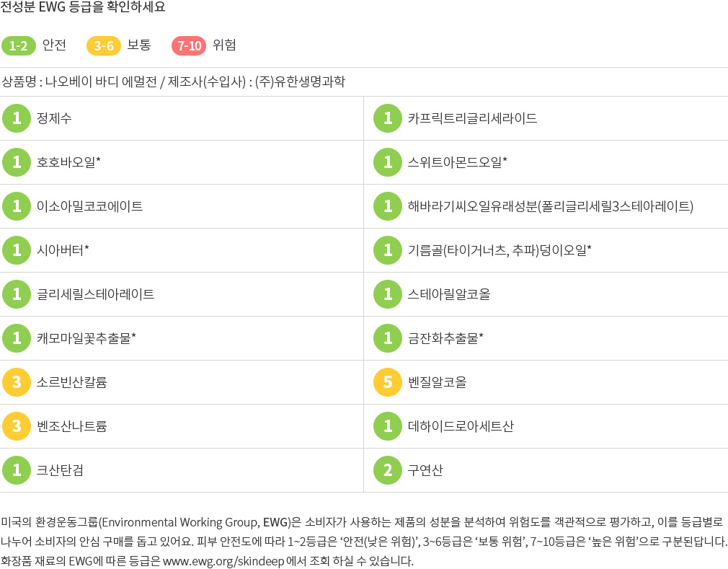Click the grade 1 badge for 크산탄검

17,470
